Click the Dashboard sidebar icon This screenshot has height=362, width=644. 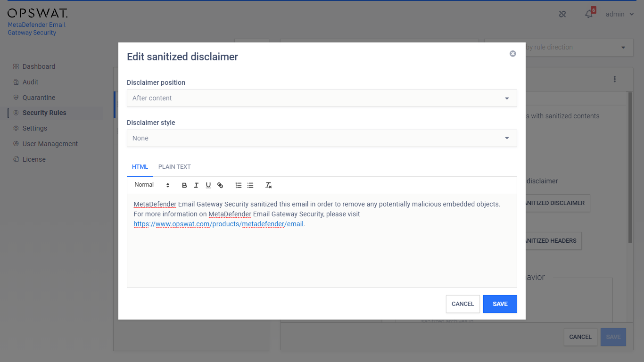coord(16,66)
